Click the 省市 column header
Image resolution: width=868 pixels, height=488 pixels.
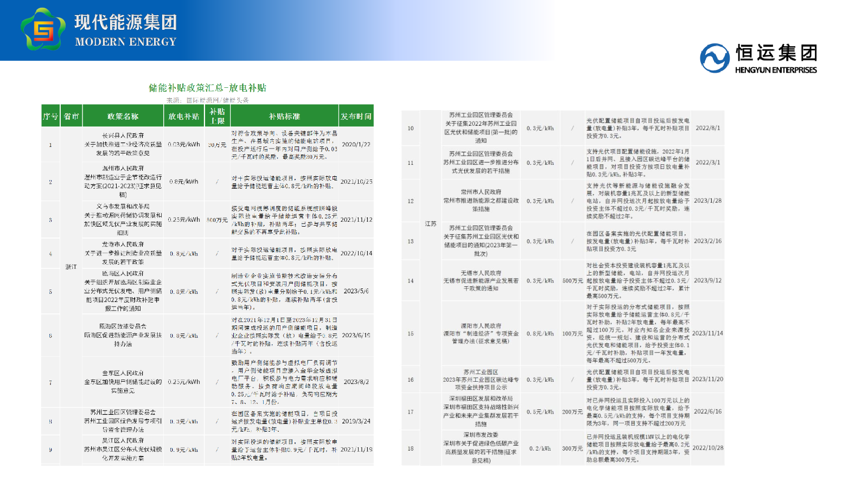pos(71,116)
